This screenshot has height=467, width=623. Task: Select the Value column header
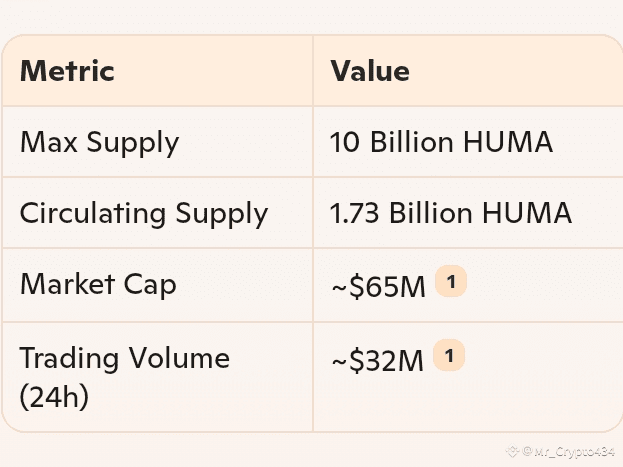(370, 71)
